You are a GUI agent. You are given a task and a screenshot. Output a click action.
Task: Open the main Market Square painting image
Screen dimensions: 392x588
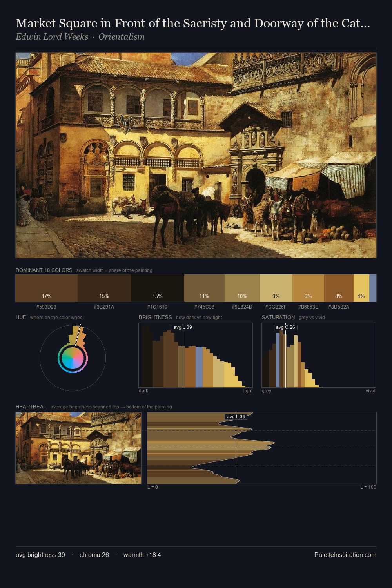[196, 155]
